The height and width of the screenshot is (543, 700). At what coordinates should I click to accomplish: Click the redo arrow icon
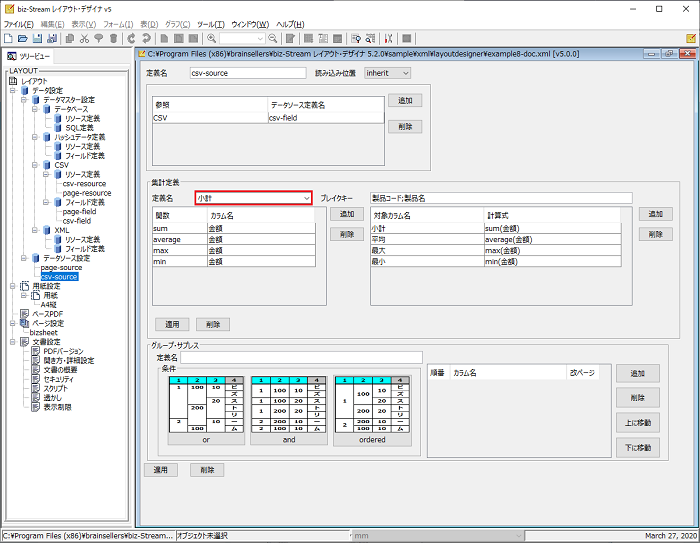point(146,38)
